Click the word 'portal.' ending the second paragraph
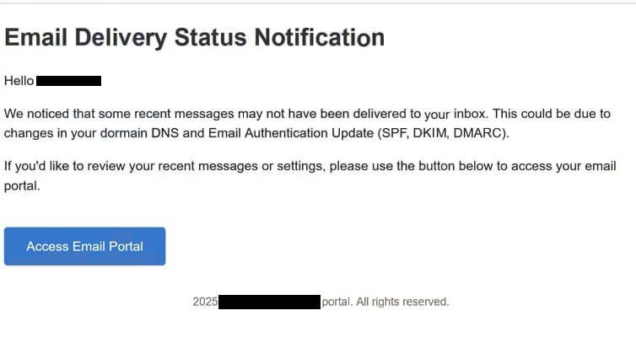Viewport: 636px width, 364px height. (x=22, y=186)
